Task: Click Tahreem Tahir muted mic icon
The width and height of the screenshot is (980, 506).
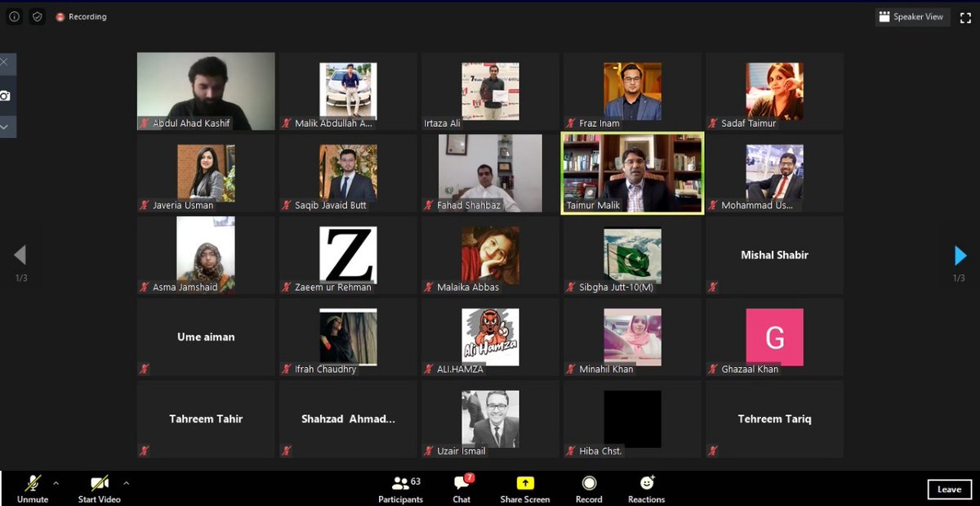Action: [x=145, y=450]
